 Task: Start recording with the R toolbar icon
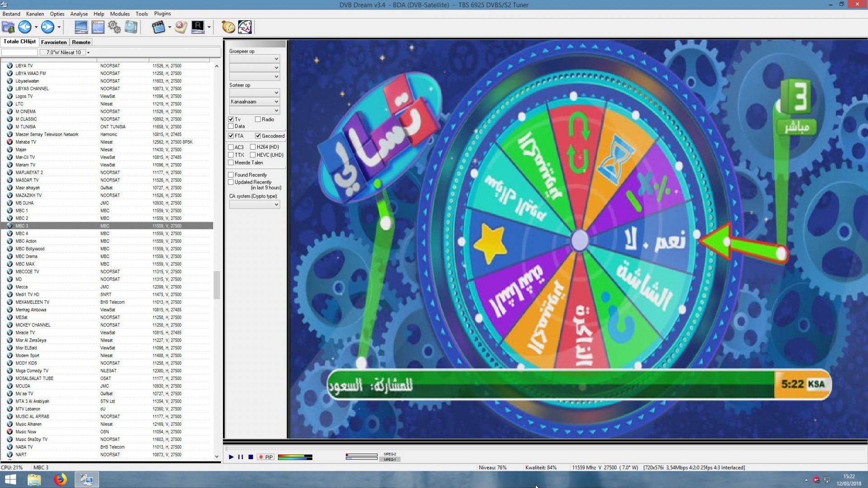click(x=198, y=27)
